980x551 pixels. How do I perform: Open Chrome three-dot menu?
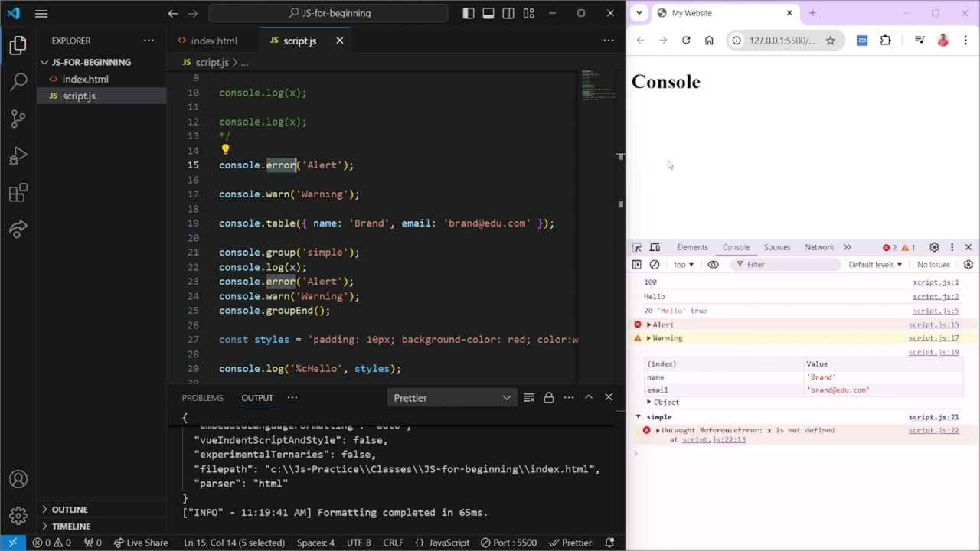[966, 41]
